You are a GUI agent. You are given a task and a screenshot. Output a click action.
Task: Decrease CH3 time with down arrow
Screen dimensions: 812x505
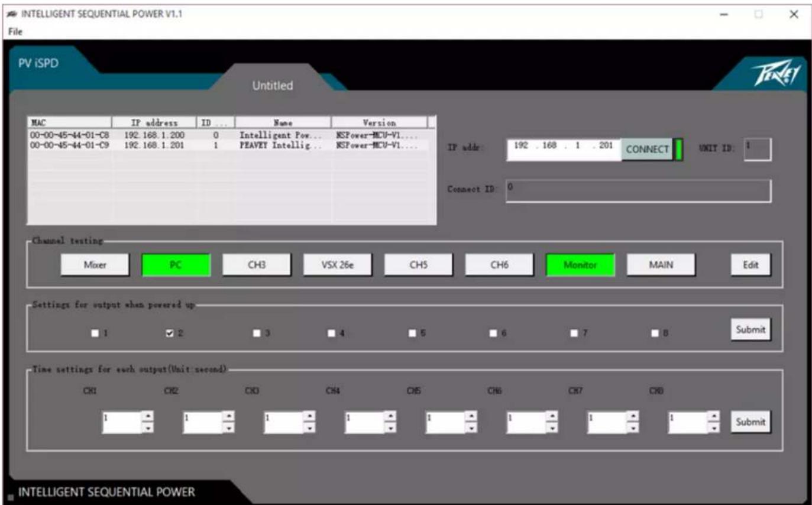[x=310, y=428]
